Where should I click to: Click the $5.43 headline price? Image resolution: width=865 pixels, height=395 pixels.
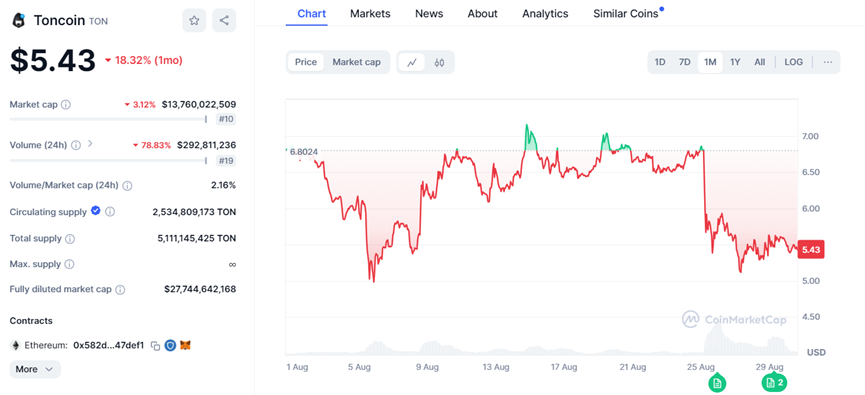point(53,60)
